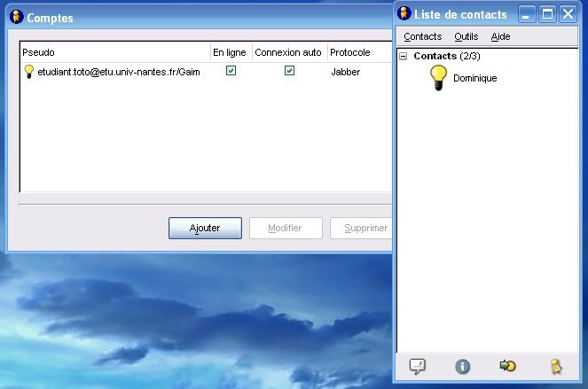
Task: Click the join chat green arrow icon
Action: tap(507, 365)
